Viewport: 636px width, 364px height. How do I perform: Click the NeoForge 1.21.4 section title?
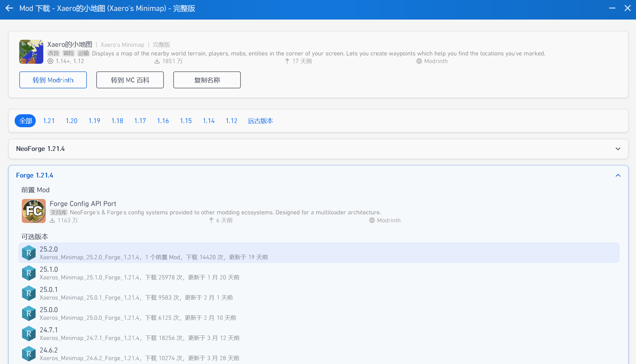40,149
